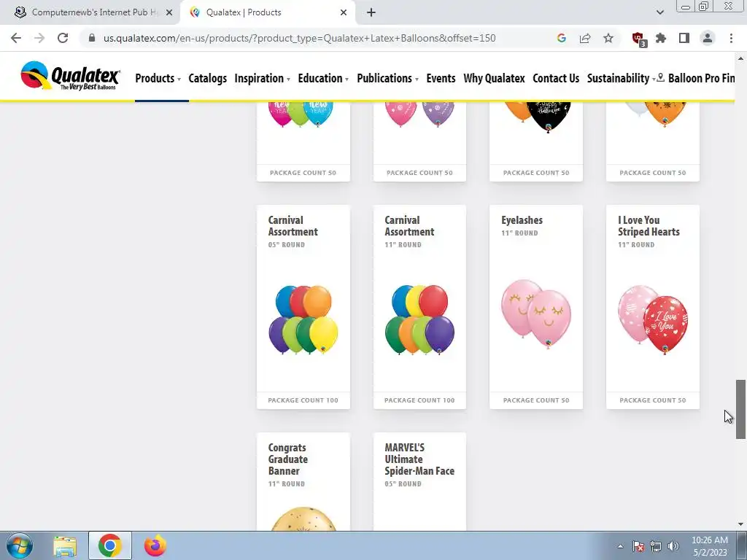This screenshot has width=747, height=560.
Task: Expand the Publications menu
Action: 387,78
